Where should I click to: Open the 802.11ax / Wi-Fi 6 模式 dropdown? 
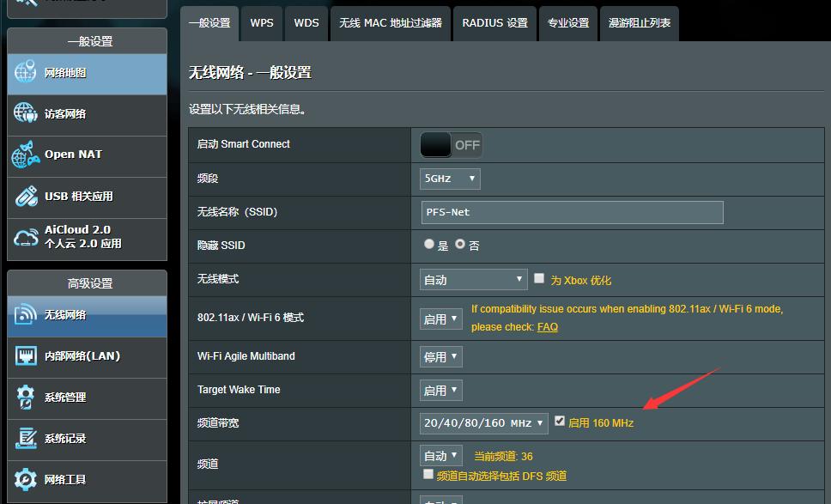tap(441, 319)
